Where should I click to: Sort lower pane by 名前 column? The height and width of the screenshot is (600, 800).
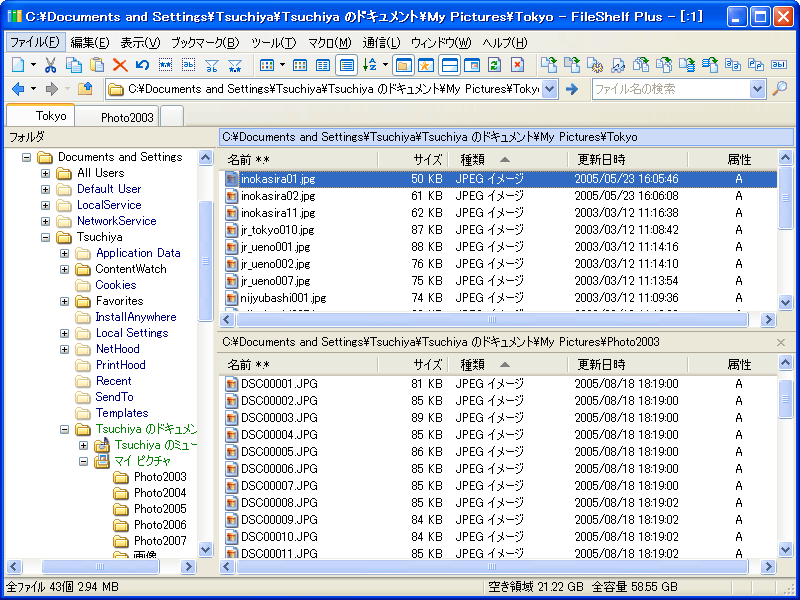pyautogui.click(x=300, y=365)
